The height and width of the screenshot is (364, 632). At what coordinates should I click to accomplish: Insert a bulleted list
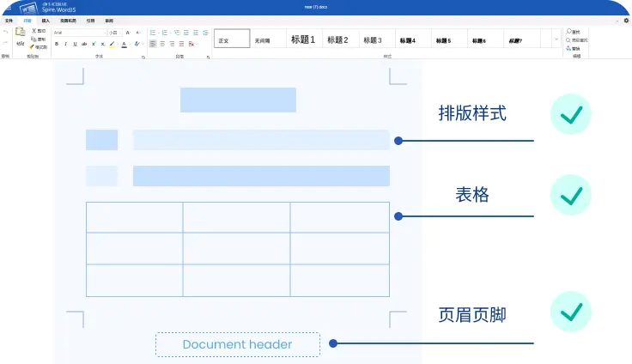(153, 33)
